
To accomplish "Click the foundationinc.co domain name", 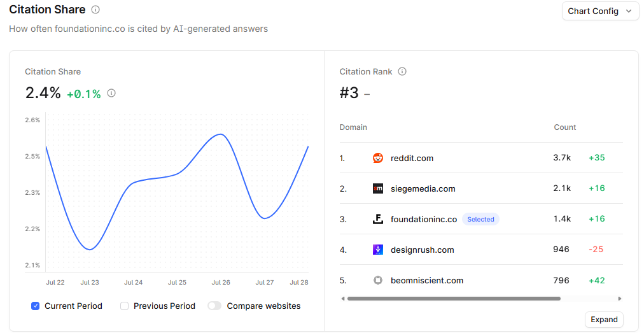I will click(x=424, y=219).
